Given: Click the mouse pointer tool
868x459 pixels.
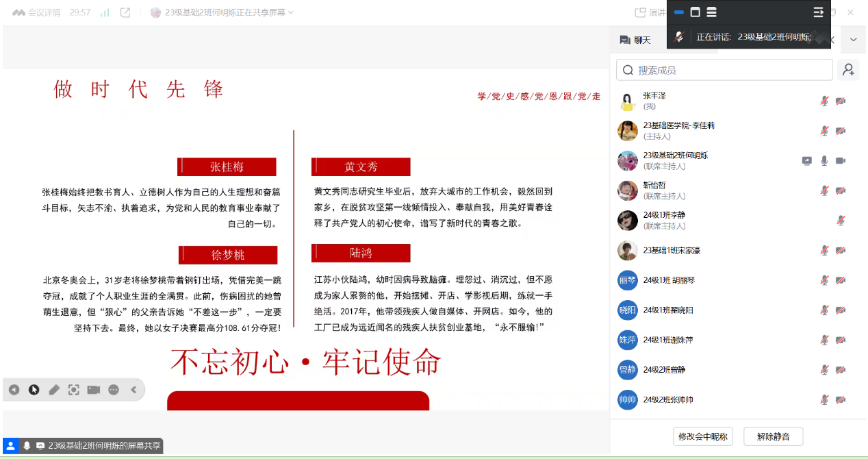Looking at the screenshot, I should [34, 390].
